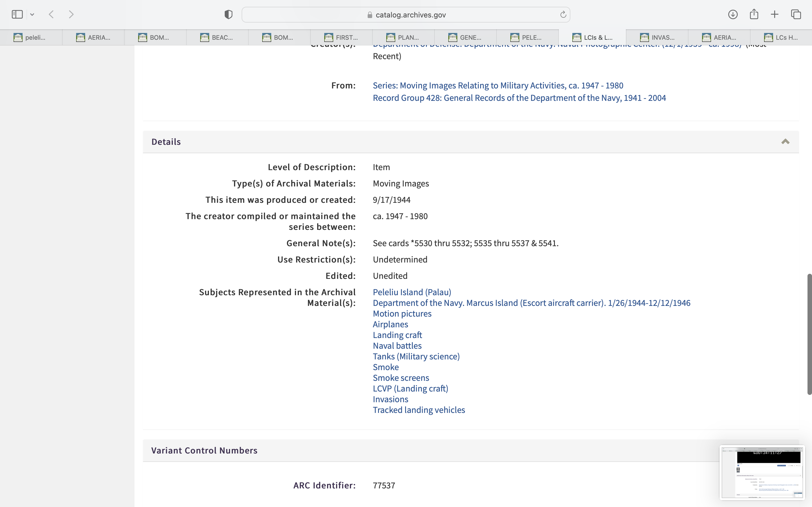Viewport: 812px width, 507px height.
Task: Click the privacy shield icon
Action: (x=228, y=14)
